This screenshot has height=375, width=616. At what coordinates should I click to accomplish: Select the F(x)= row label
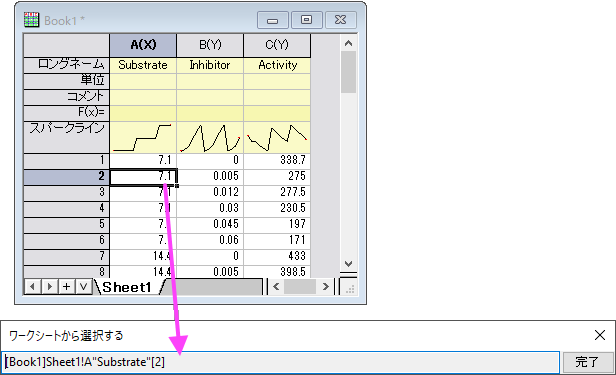(x=66, y=113)
